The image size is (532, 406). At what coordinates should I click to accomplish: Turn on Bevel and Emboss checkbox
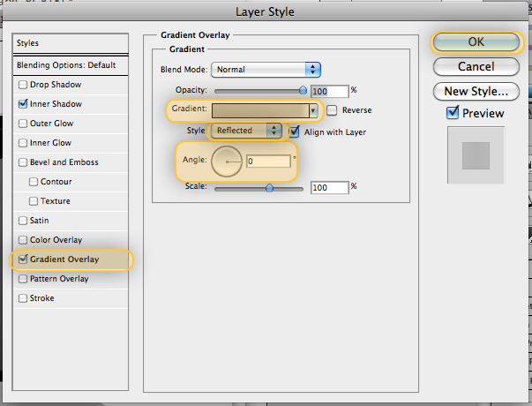pyautogui.click(x=23, y=162)
